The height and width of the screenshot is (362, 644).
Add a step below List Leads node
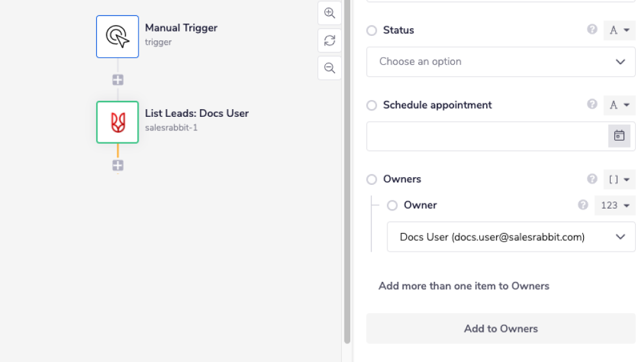[x=118, y=166]
